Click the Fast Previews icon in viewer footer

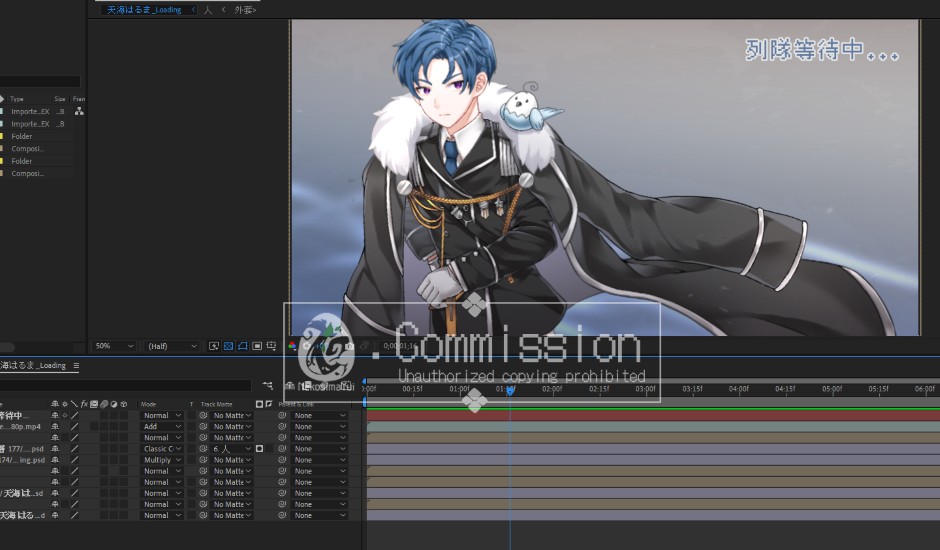[x=214, y=346]
